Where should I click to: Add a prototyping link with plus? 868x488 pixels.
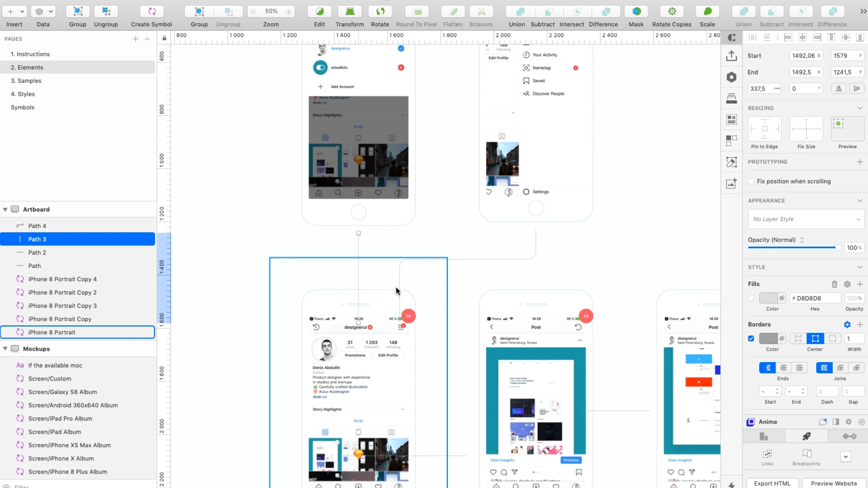pos(860,162)
